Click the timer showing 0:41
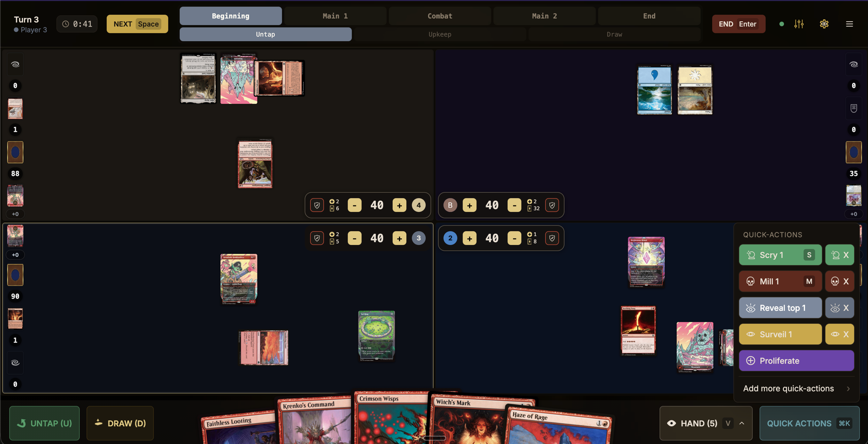 (77, 24)
